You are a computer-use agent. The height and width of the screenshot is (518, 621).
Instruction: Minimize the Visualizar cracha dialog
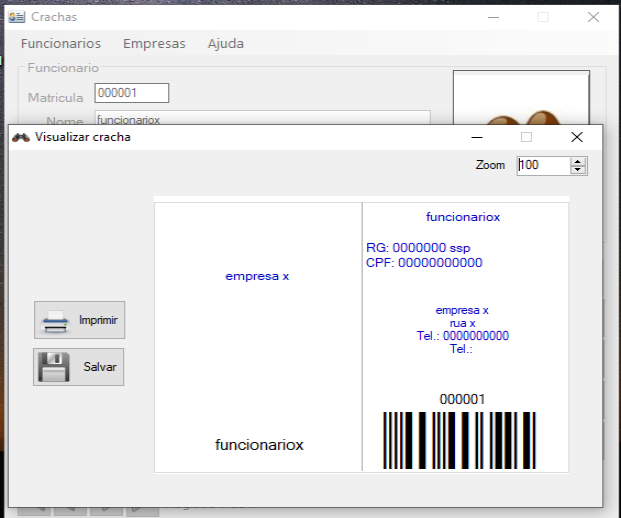477,137
